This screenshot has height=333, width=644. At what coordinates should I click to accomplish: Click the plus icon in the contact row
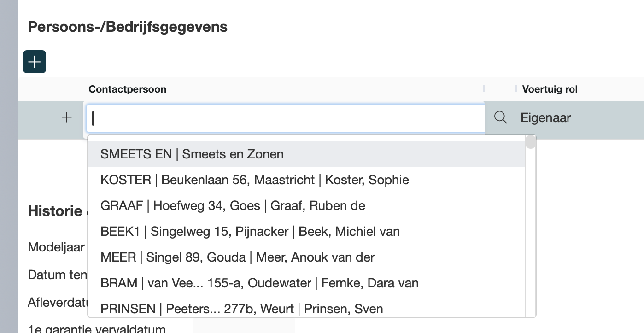click(67, 117)
